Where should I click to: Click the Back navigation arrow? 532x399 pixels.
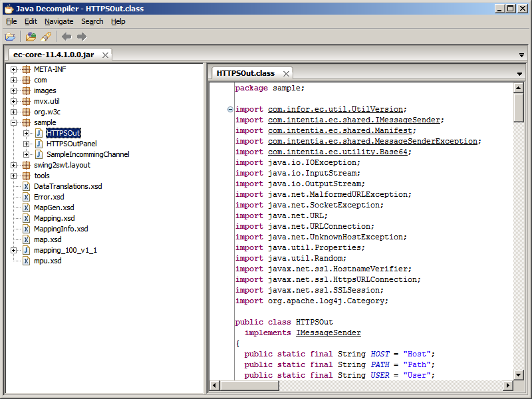(x=66, y=37)
